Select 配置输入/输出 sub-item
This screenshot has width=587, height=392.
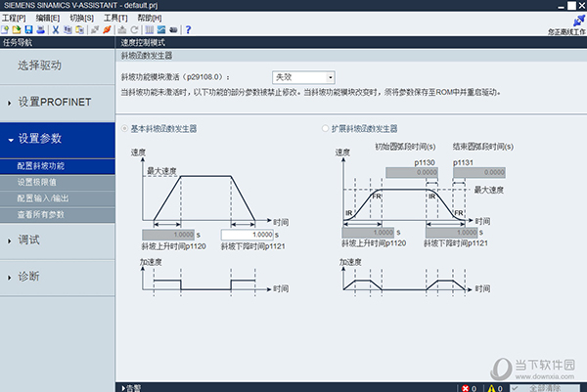pyautogui.click(x=58, y=198)
